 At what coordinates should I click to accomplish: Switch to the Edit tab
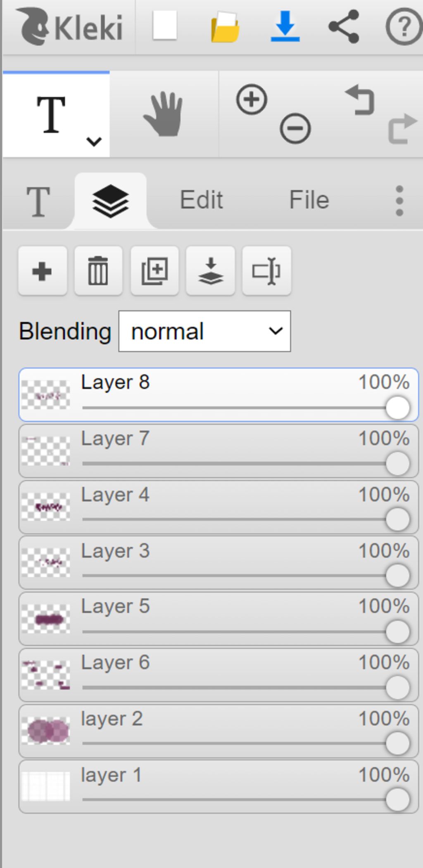(202, 200)
